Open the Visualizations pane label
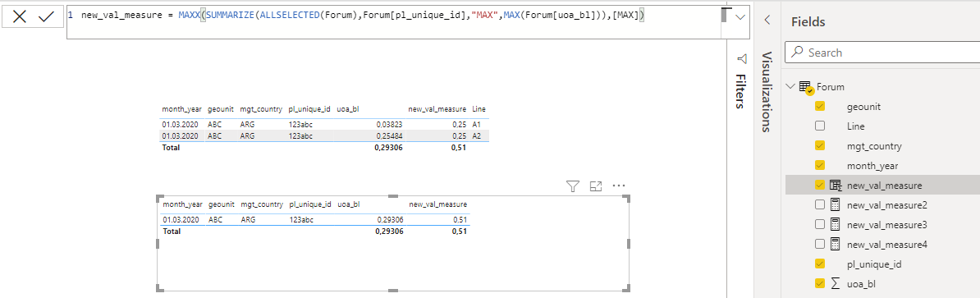The image size is (980, 298). tap(767, 92)
